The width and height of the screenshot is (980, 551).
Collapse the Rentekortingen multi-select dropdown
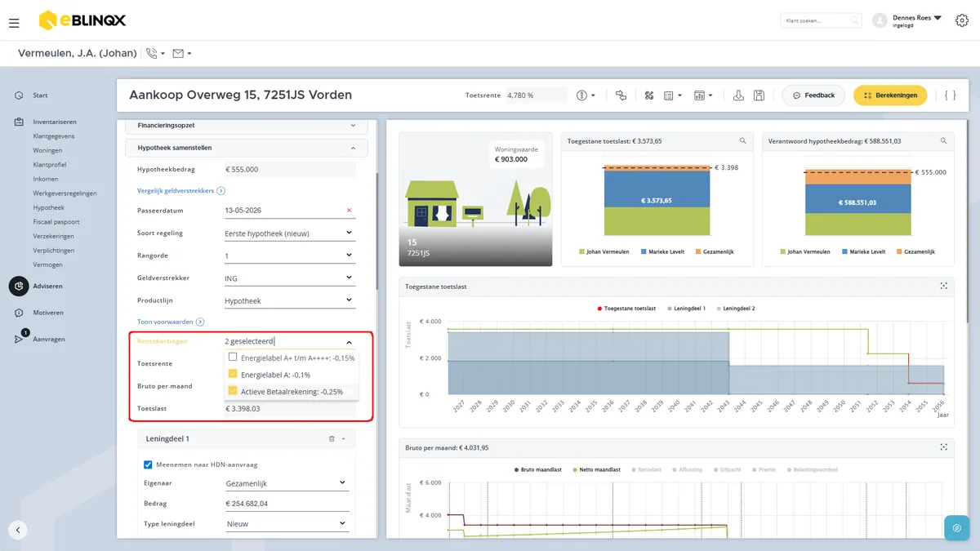(x=349, y=342)
